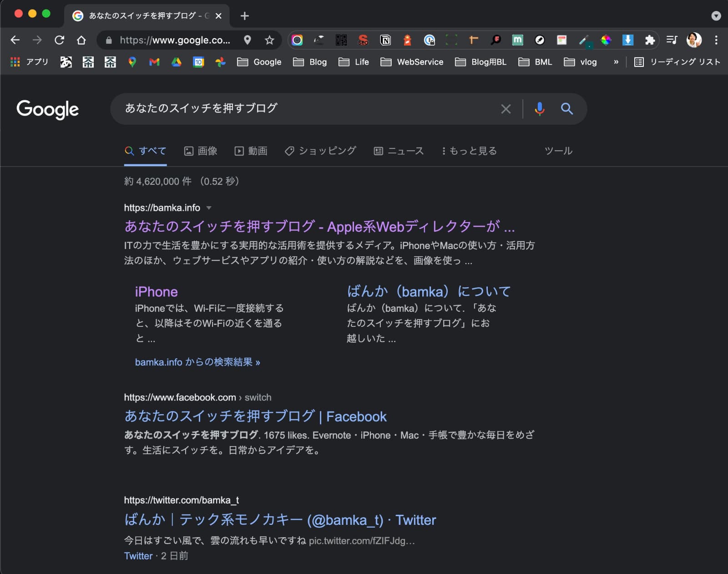Screen dimensions: 728x574
Task: Open the bamka.info main result title link
Action: click(x=319, y=226)
